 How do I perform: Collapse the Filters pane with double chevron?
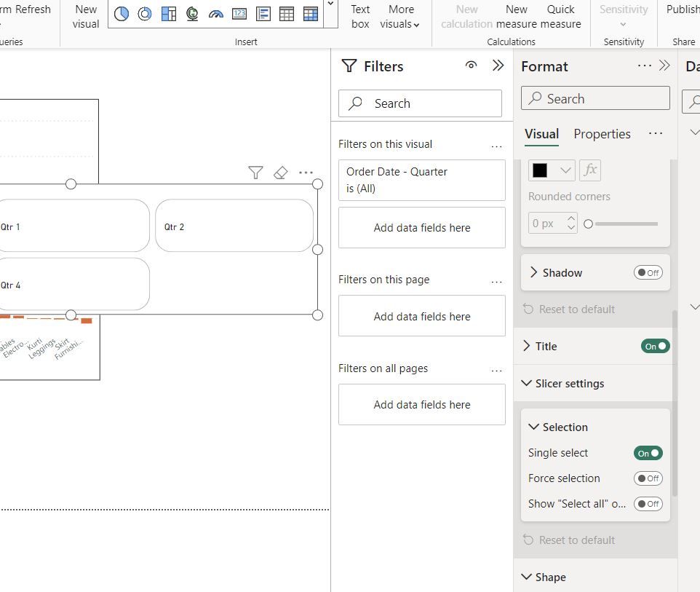tap(498, 66)
